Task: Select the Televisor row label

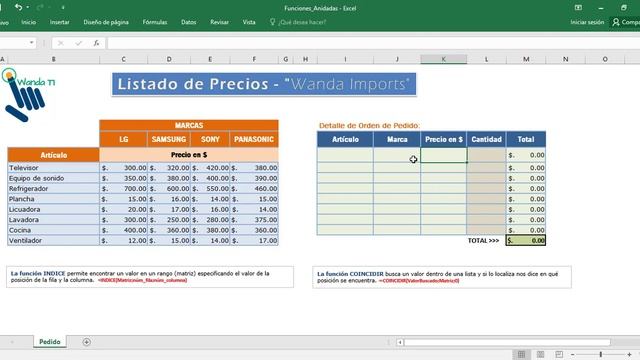Action: click(53, 168)
